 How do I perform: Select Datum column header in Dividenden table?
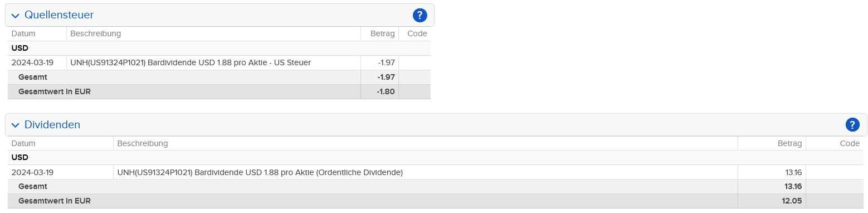pos(23,143)
